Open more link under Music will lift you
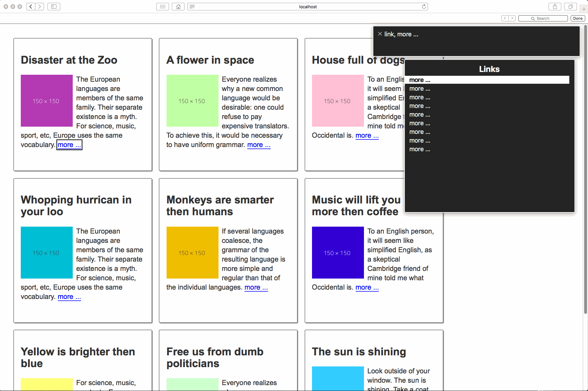 click(367, 287)
